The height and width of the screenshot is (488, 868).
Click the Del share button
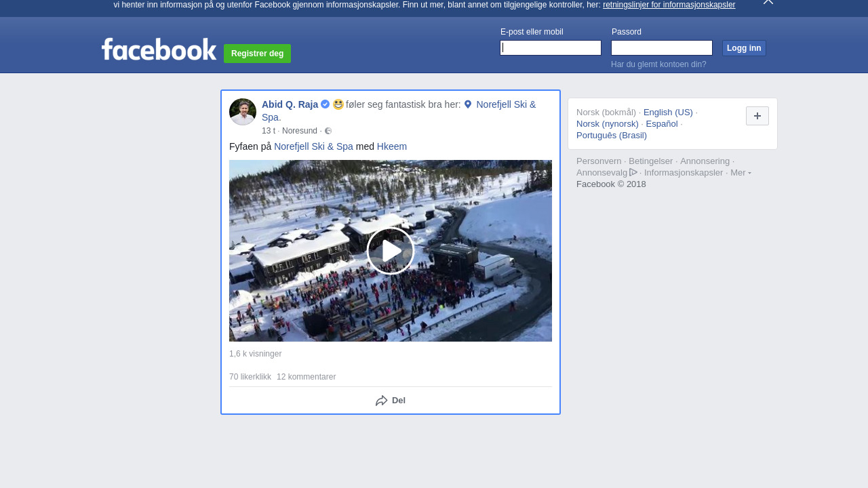click(391, 401)
